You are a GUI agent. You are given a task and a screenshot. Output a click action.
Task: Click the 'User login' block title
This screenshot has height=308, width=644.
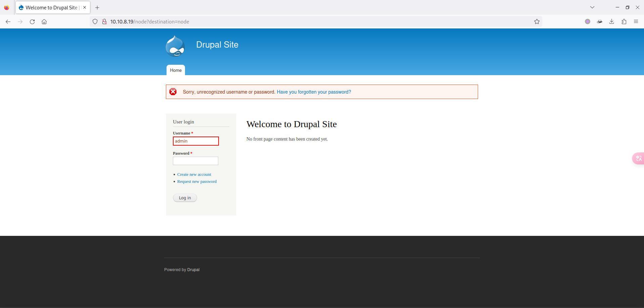183,122
